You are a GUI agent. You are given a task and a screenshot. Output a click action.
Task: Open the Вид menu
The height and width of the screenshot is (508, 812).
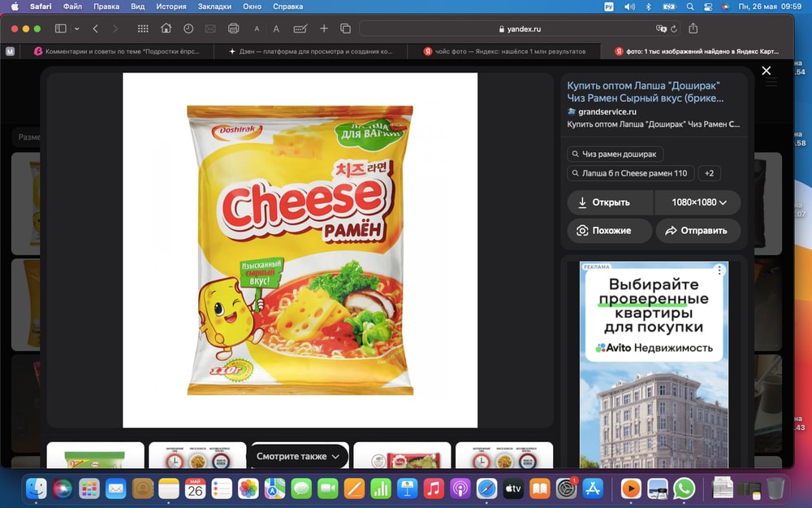click(137, 7)
